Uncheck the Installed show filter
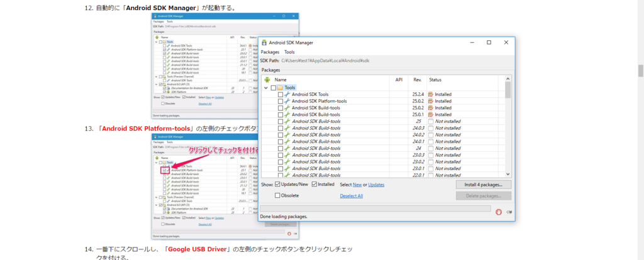Viewport: 644px width, 260px height. [314, 184]
